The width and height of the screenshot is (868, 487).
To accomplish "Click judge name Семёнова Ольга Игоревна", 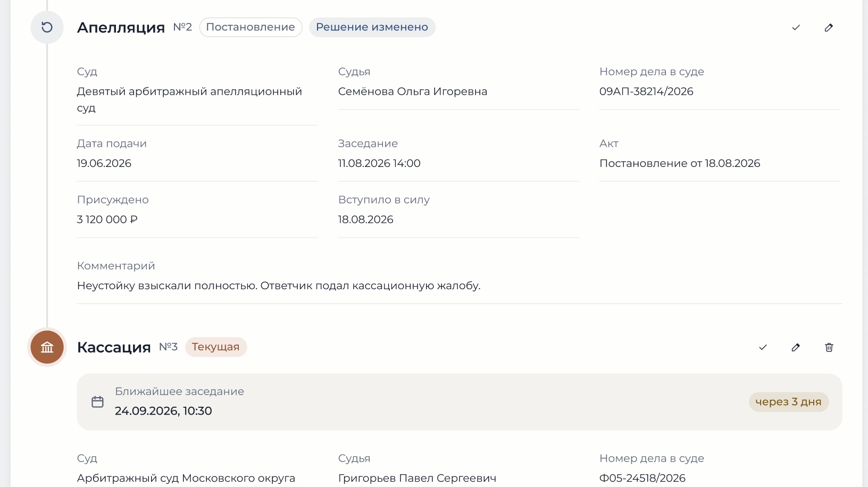I will (413, 91).
